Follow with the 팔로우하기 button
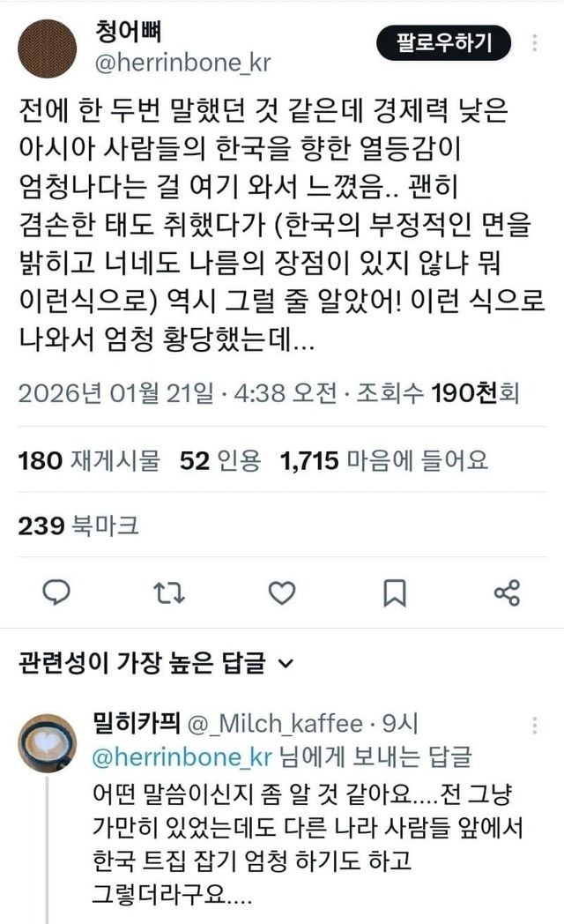Image resolution: width=564 pixels, height=924 pixels. [x=443, y=42]
